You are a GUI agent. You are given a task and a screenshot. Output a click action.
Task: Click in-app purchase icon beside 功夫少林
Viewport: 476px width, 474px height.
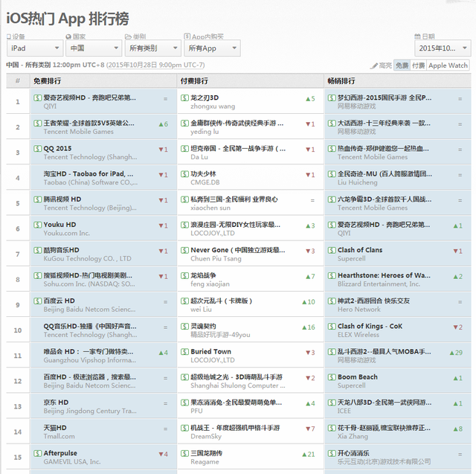(184, 174)
